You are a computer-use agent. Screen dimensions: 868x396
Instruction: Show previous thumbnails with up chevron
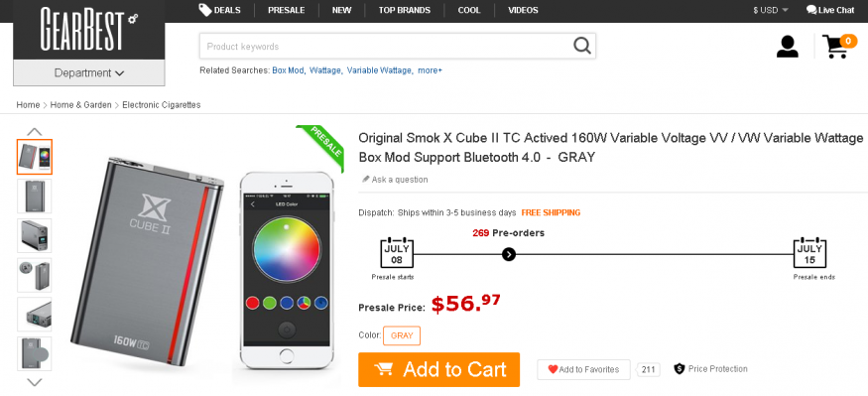coord(35,132)
